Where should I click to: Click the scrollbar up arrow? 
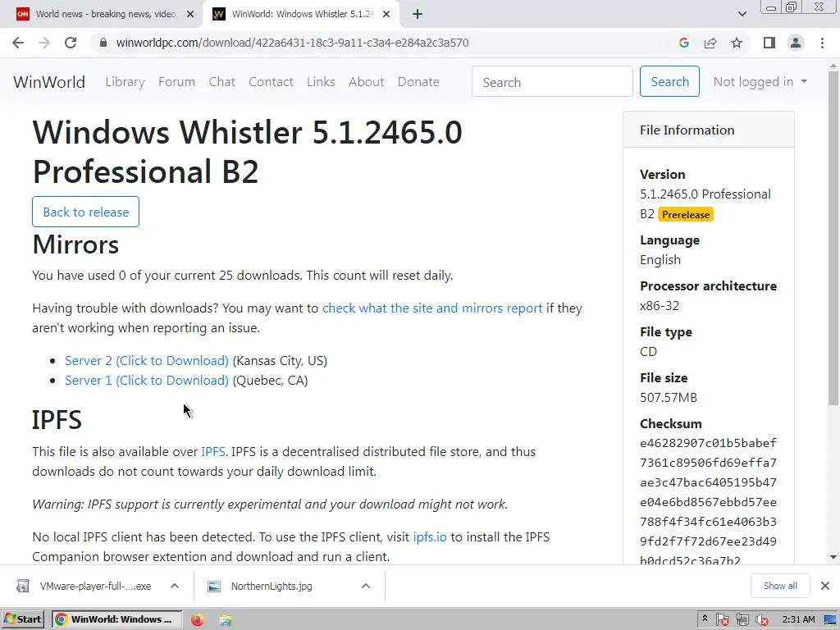coord(833,66)
